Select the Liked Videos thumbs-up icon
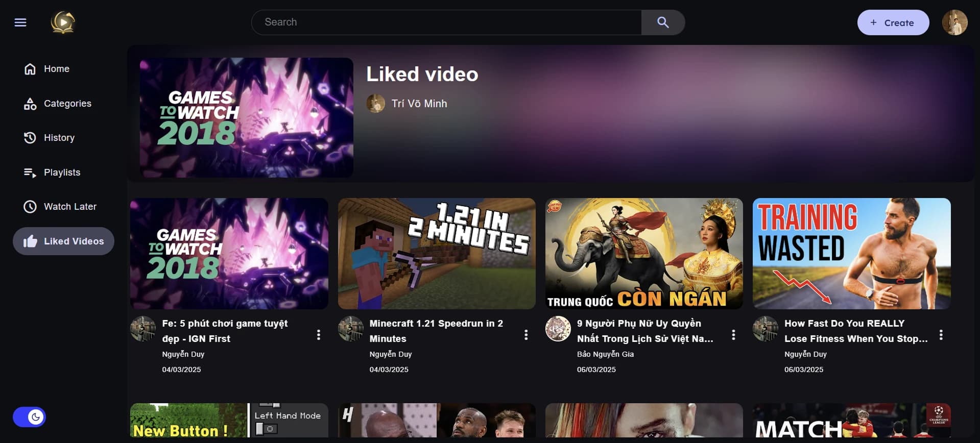Viewport: 980px width, 443px height. (x=30, y=241)
